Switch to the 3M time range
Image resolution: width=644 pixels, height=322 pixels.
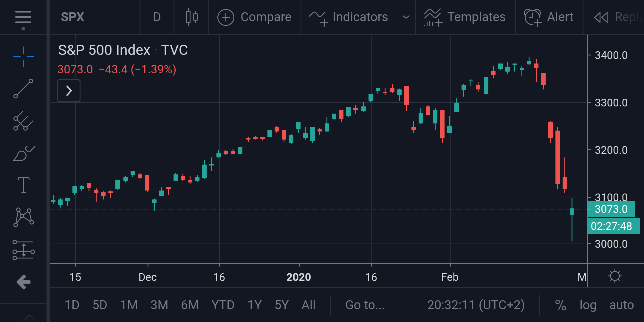[x=159, y=305]
